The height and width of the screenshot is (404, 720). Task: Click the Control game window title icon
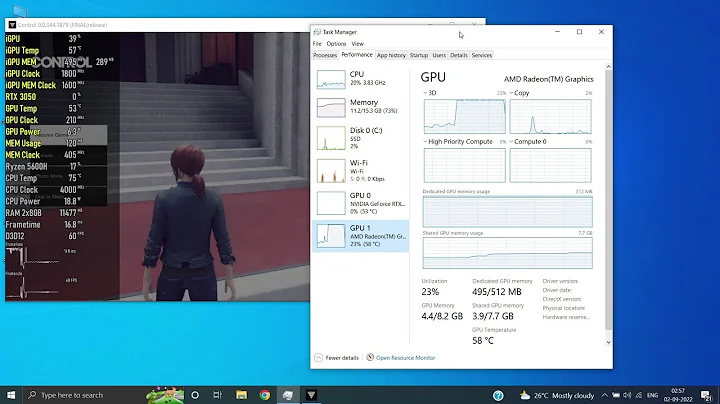pos(12,25)
